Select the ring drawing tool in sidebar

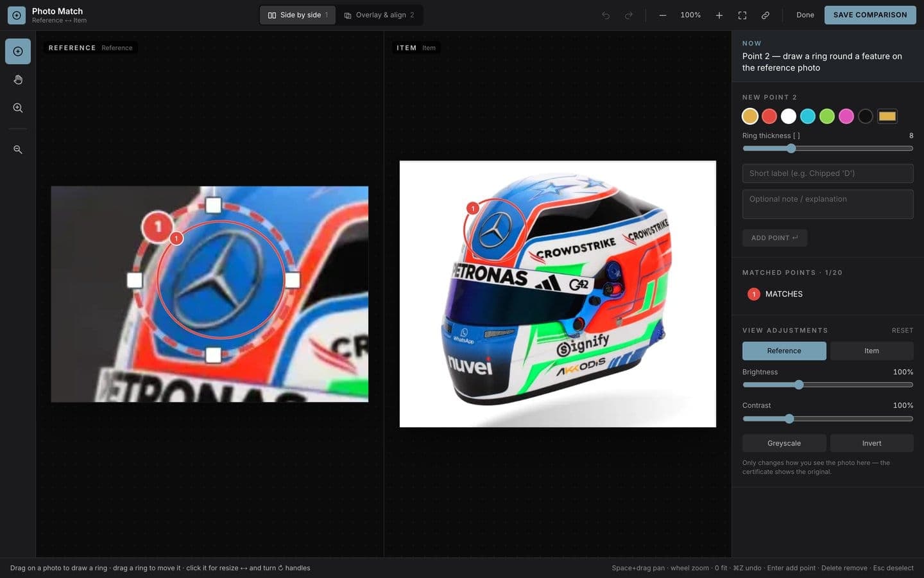point(18,51)
